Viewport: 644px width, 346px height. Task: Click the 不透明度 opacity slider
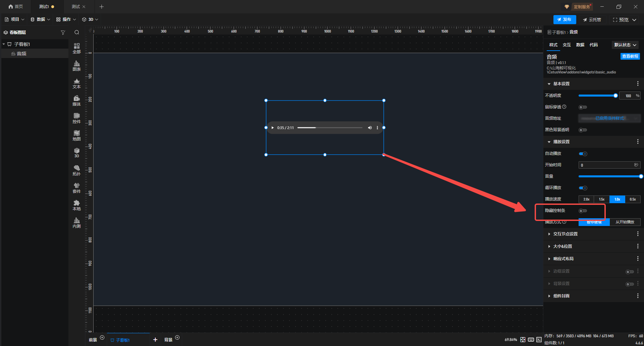[x=597, y=96]
